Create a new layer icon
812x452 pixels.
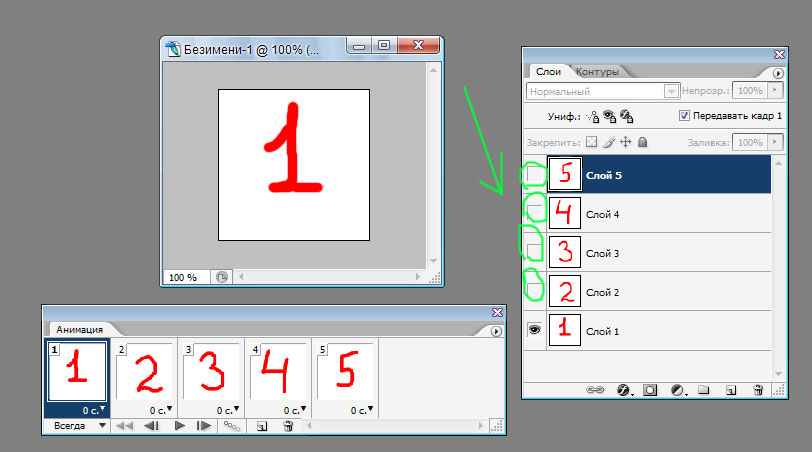pos(731,390)
